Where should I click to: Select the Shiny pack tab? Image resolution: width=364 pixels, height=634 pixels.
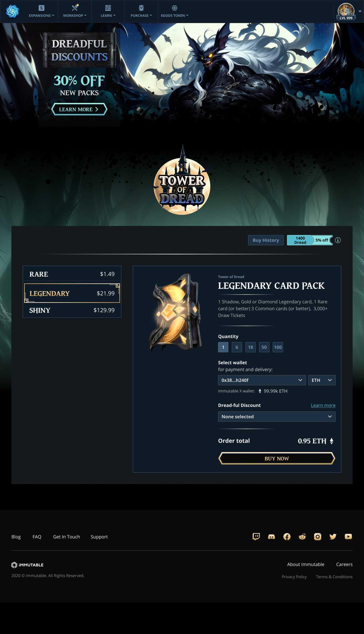72,310
